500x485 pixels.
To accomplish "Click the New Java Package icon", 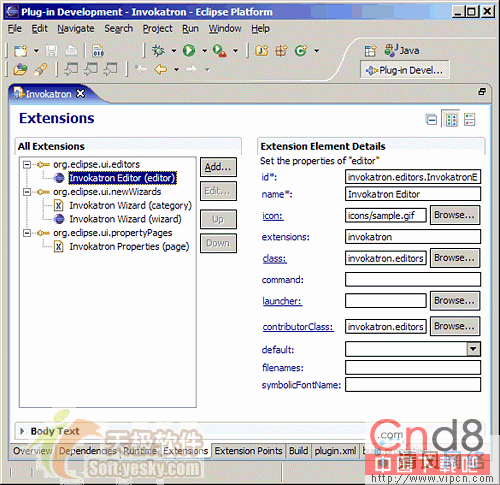I will click(281, 51).
